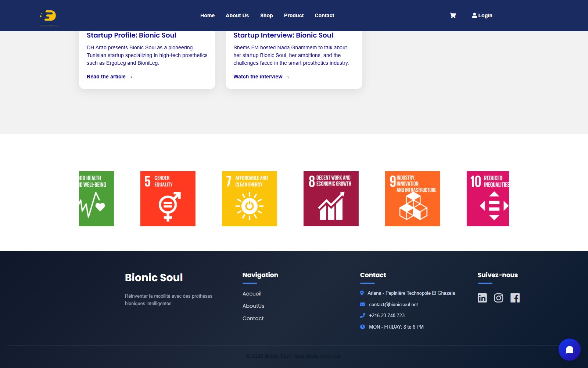Click the MON - FRIDAY: 8 to 6 PM text
The height and width of the screenshot is (368, 588).
click(397, 327)
